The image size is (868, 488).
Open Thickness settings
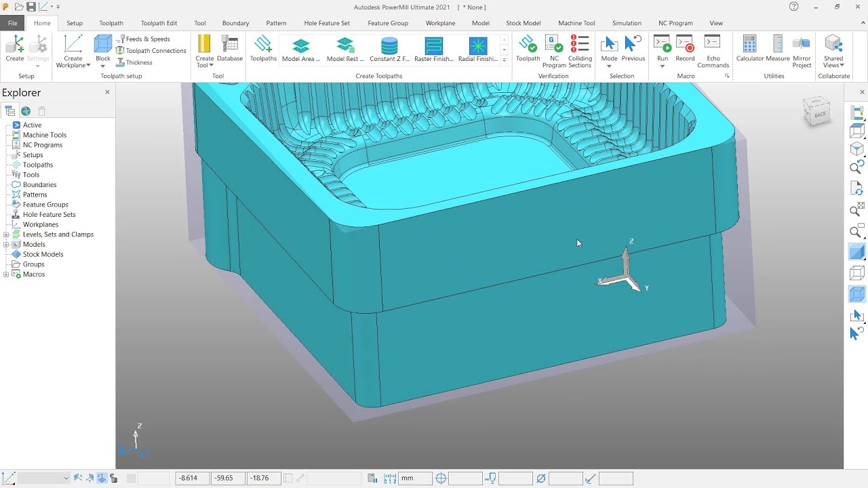pos(134,62)
